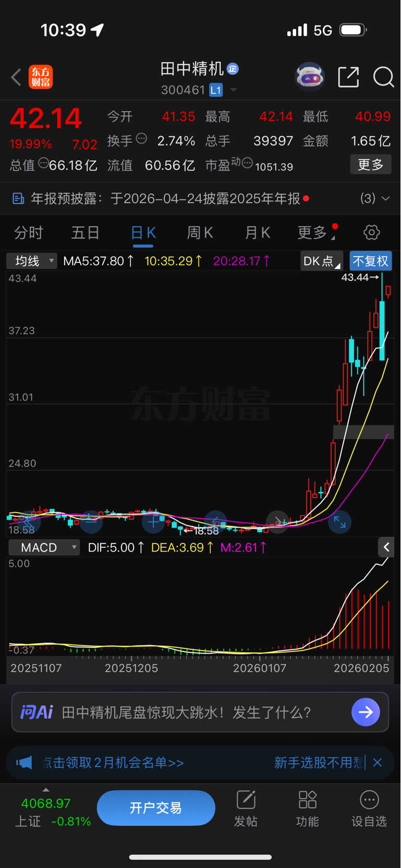Tap the 20:28.17 MA20 value
401x868 pixels.
pyautogui.click(x=242, y=261)
